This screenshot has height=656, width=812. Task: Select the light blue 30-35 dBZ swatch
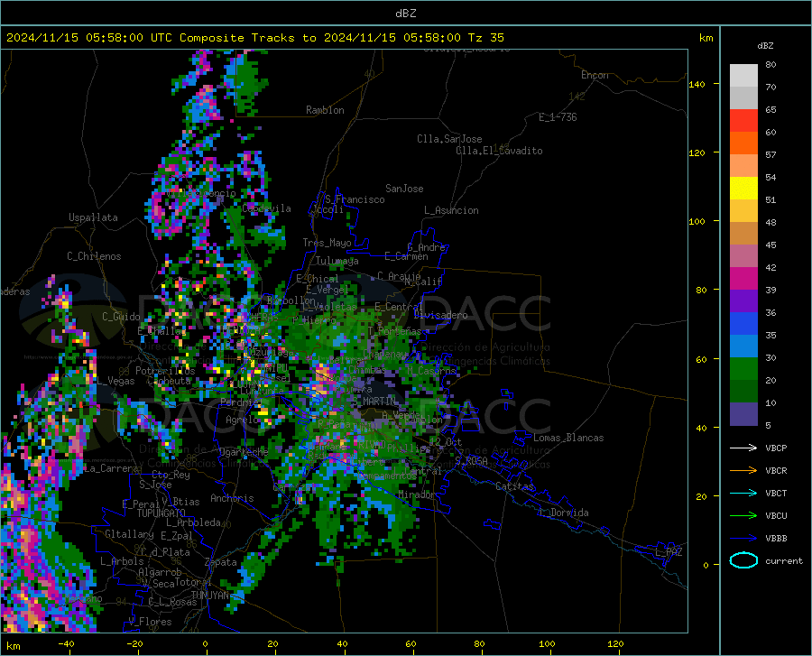point(743,346)
